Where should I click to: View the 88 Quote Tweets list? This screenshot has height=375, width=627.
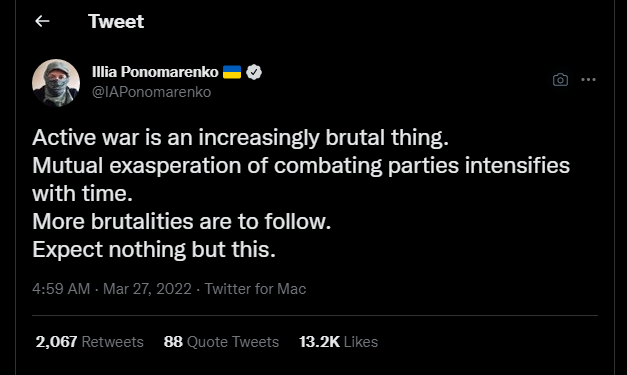(x=221, y=342)
